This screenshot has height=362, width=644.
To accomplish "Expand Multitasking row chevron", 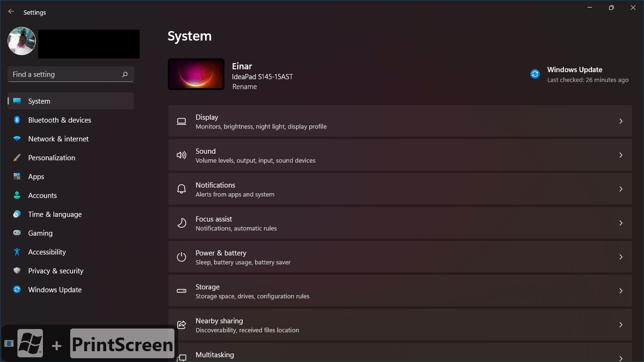I will (x=621, y=358).
